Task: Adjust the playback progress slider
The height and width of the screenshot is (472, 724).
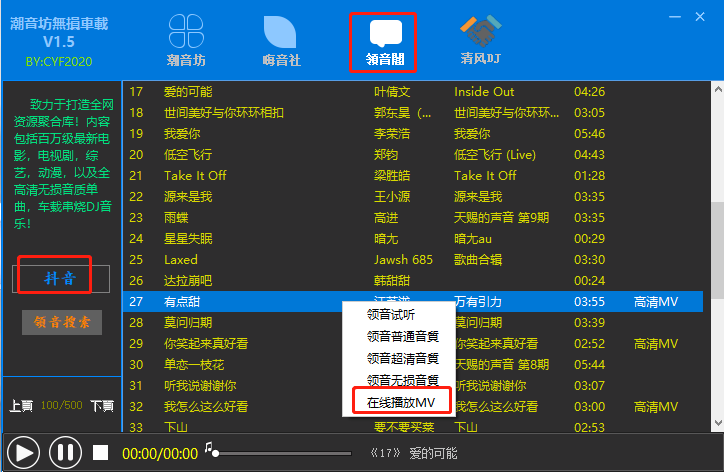Action: [282, 454]
